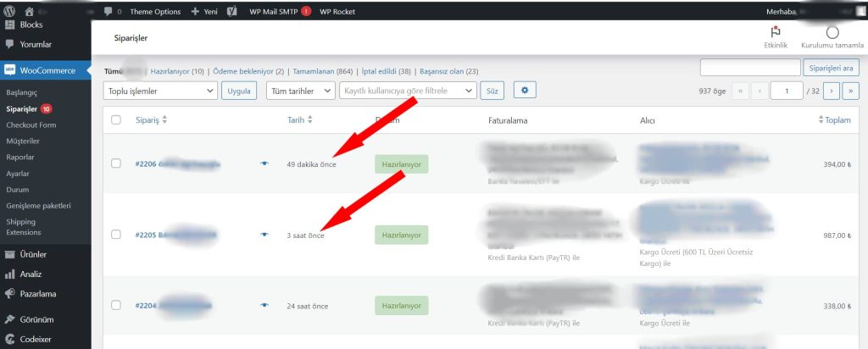868x349 pixels.
Task: Tick the checkbox for order #2206
Action: coord(116,163)
